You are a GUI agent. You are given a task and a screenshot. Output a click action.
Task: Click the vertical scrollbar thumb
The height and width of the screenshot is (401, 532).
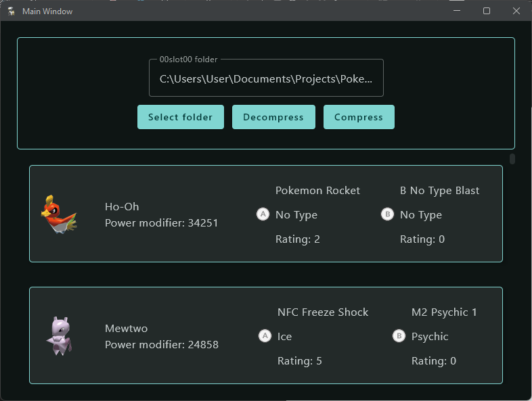(x=512, y=159)
